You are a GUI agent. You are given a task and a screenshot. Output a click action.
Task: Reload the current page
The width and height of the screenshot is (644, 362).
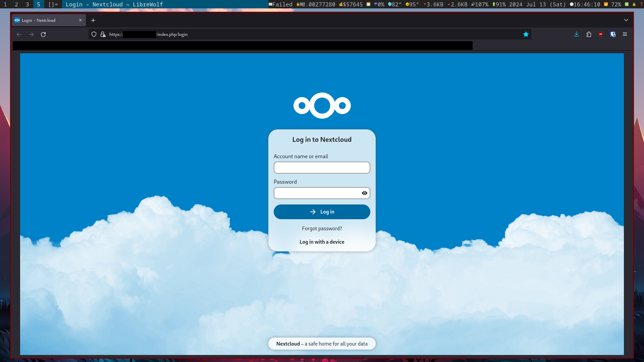point(43,34)
